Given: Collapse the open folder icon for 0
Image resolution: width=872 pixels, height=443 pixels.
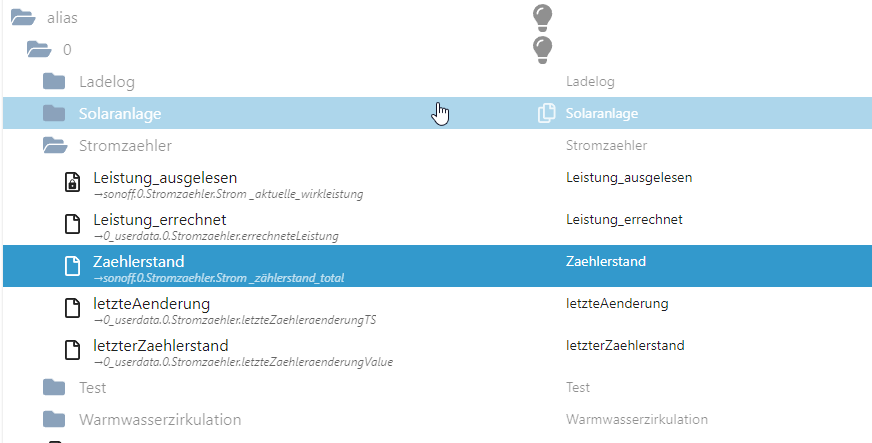Looking at the screenshot, I should [39, 49].
